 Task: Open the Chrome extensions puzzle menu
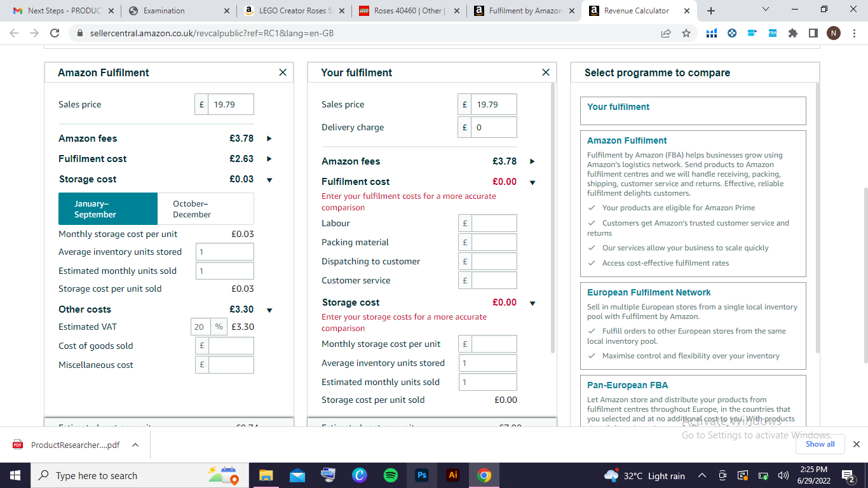tap(793, 33)
